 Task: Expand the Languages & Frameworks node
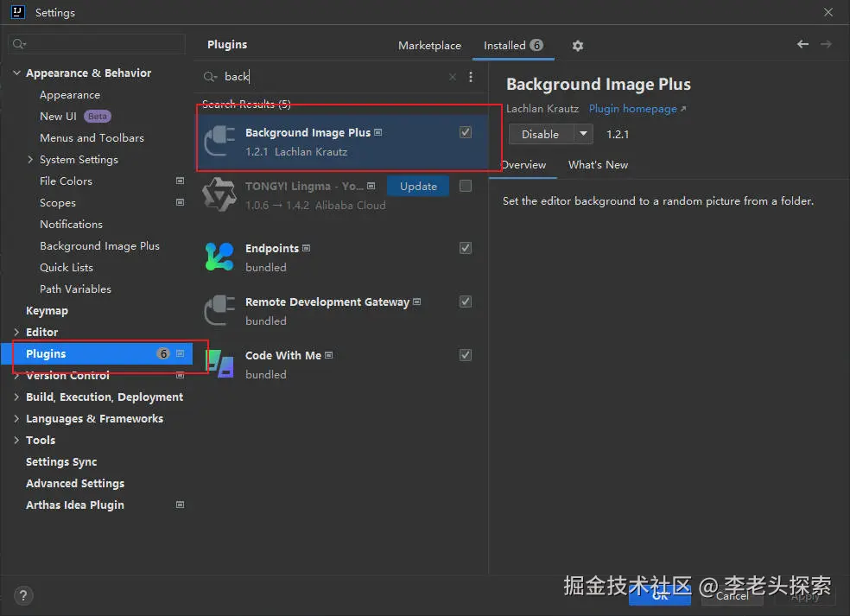point(16,419)
